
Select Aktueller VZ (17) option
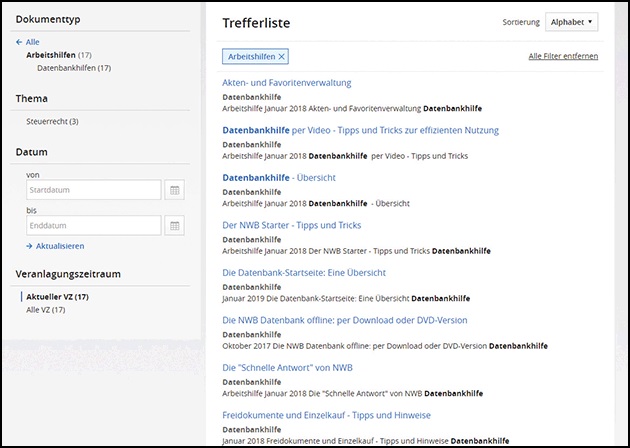[58, 297]
